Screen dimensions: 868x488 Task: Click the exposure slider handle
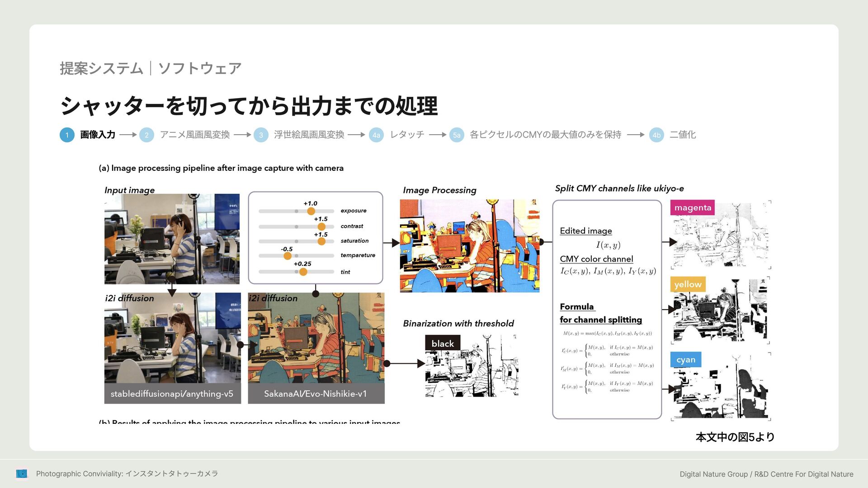311,211
